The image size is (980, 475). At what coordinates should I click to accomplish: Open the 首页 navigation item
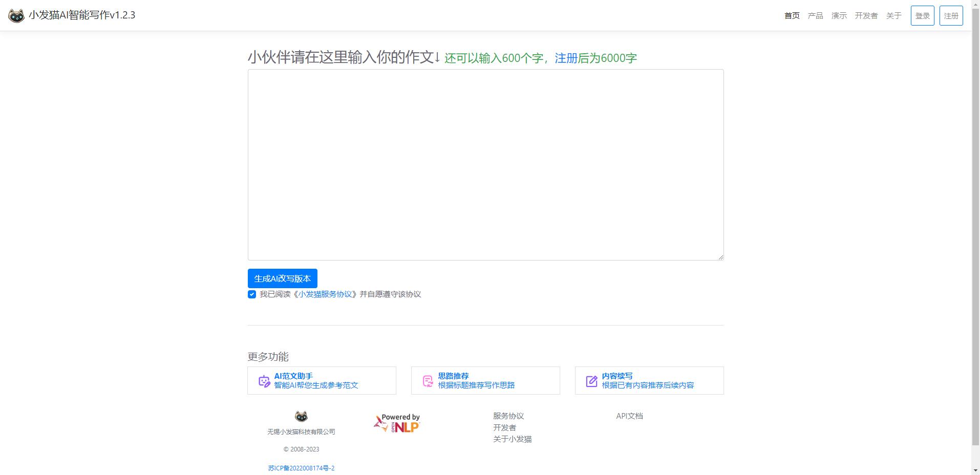pos(792,16)
